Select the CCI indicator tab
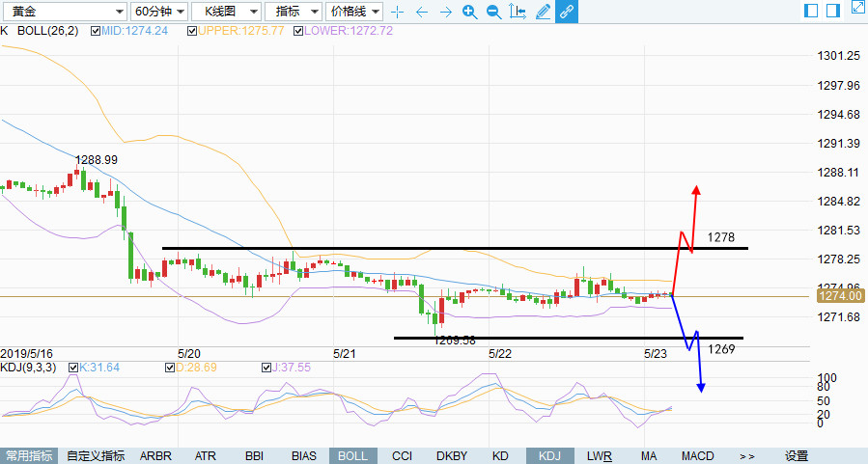Screen dimensions: 868x464 (402, 455)
